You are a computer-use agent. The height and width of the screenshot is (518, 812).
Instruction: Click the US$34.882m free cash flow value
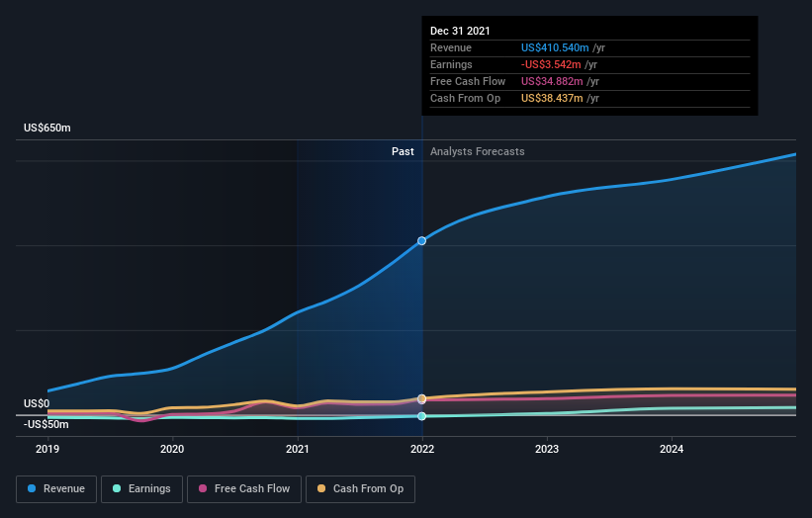(552, 81)
